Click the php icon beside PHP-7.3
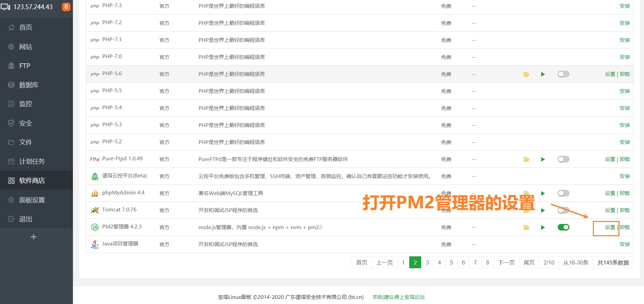This screenshot has width=644, height=304. [x=95, y=6]
